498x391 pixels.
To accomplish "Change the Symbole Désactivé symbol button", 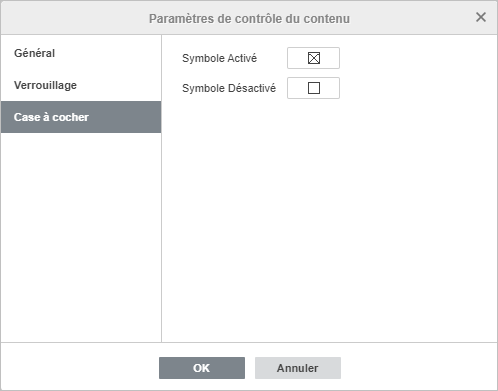I will [x=313, y=88].
